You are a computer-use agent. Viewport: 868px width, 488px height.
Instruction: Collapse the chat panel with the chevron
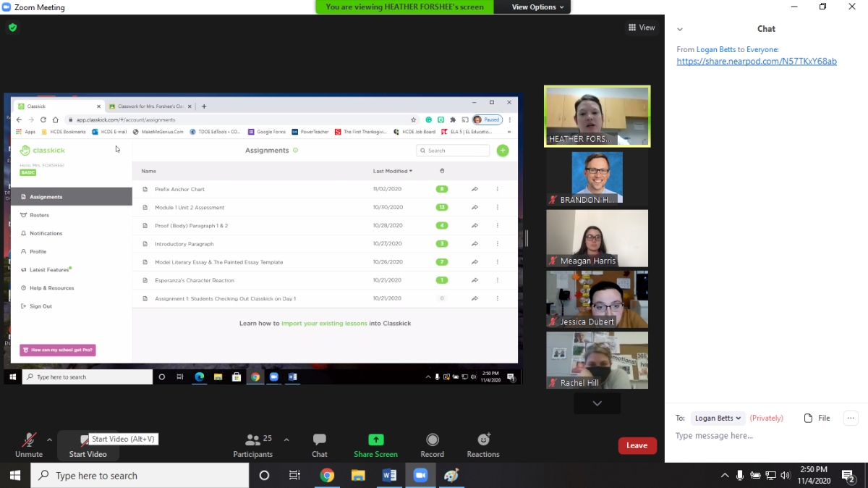coord(680,29)
